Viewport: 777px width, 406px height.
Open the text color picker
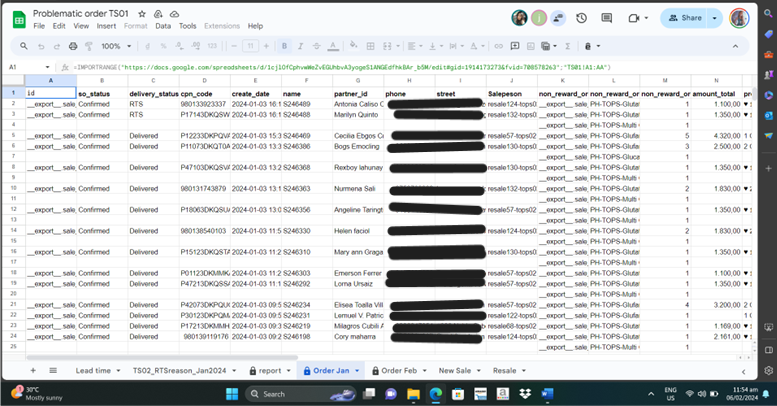[333, 46]
